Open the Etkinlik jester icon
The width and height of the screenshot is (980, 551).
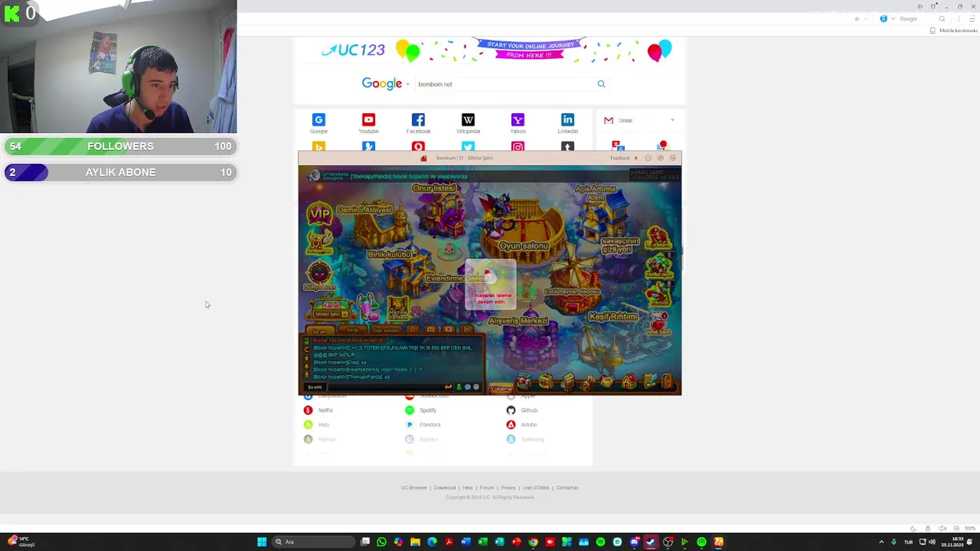coord(658,294)
